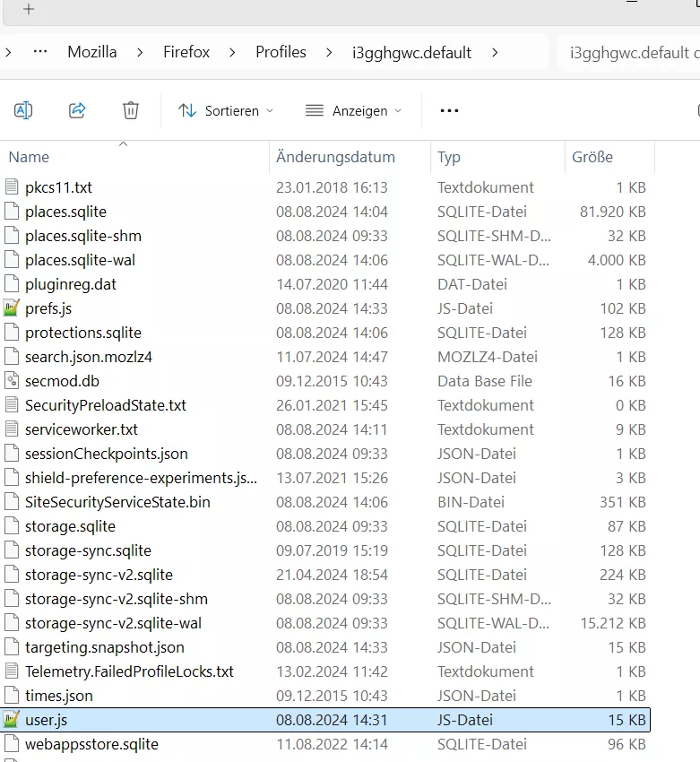Screen dimensions: 700x762
Task: Show hidden breadcrumb path via ellipsis
Action: point(39,52)
